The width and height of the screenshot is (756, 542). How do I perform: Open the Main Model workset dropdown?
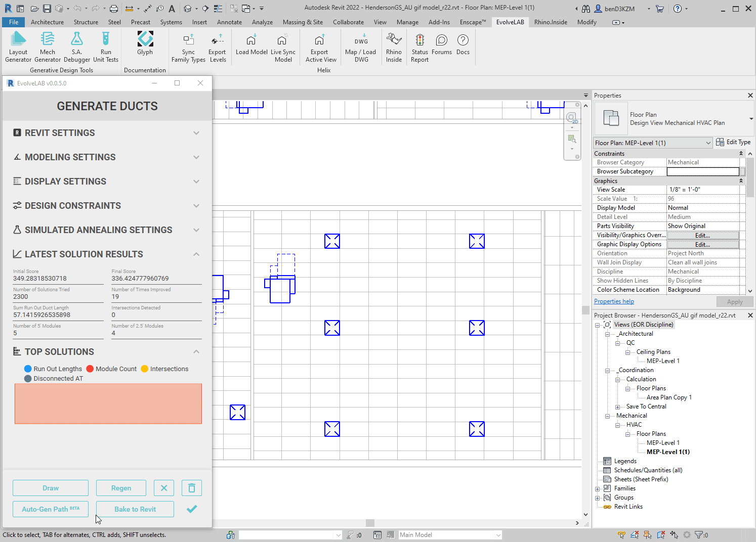pyautogui.click(x=450, y=534)
